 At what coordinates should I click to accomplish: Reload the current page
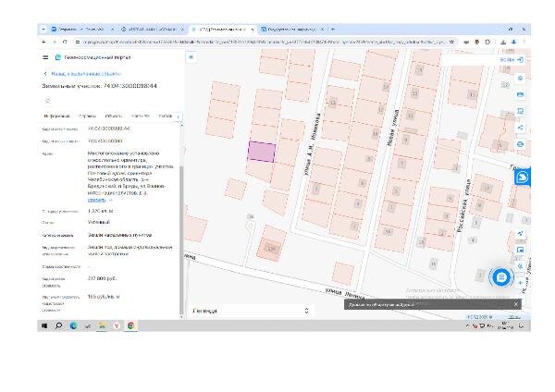coord(65,42)
